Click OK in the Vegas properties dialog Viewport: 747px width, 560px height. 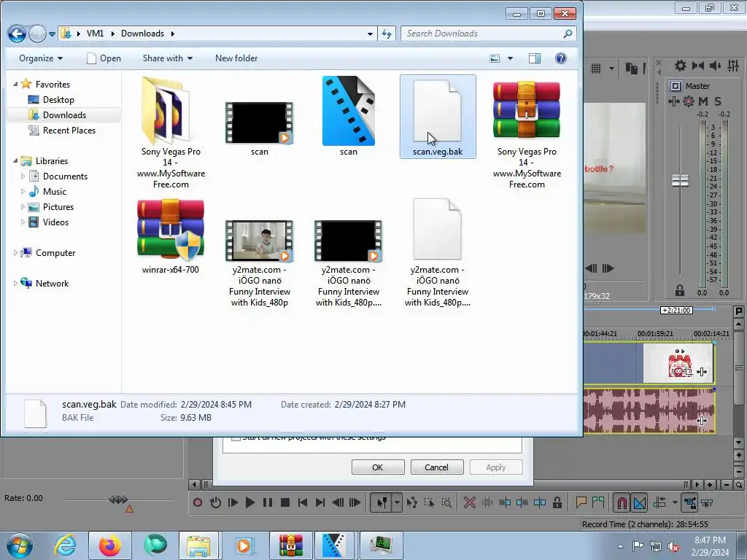click(378, 467)
